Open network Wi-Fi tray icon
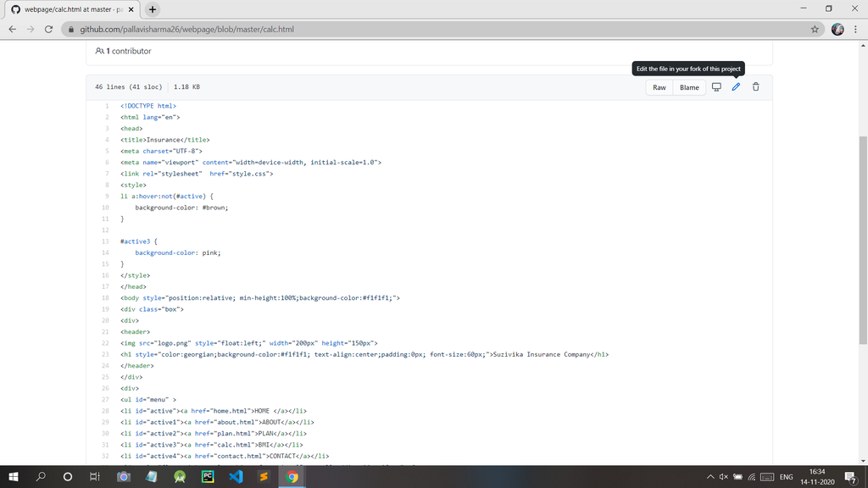This screenshot has height=488, width=868. [x=752, y=476]
